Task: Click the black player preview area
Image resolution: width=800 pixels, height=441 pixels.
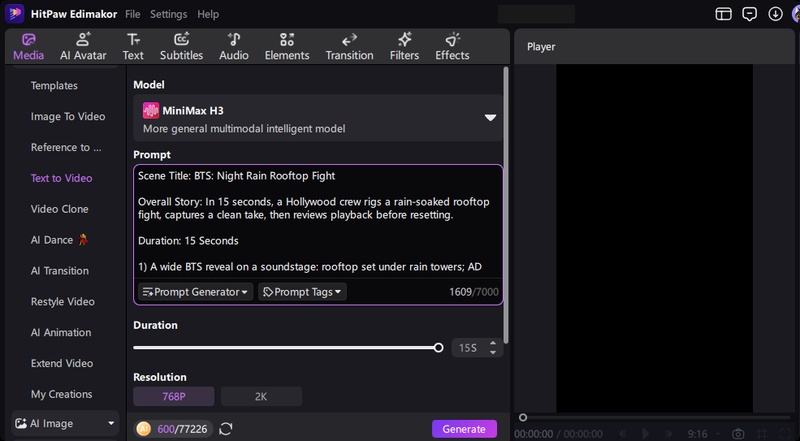Action: pos(654,238)
